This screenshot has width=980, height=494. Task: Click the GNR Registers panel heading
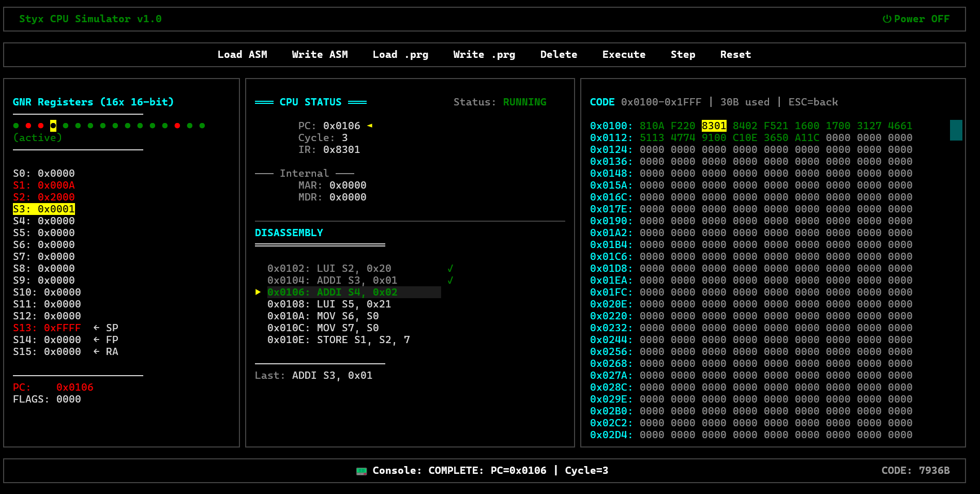tap(94, 102)
